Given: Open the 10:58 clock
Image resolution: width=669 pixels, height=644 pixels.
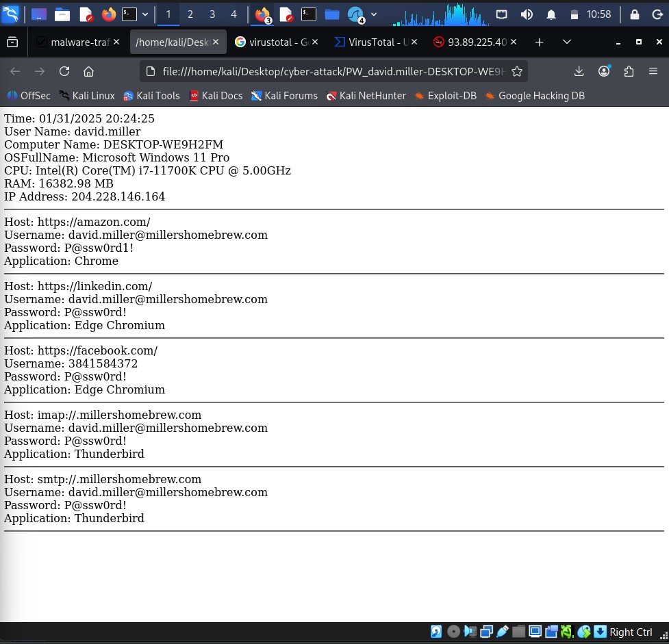Looking at the screenshot, I should pos(598,14).
